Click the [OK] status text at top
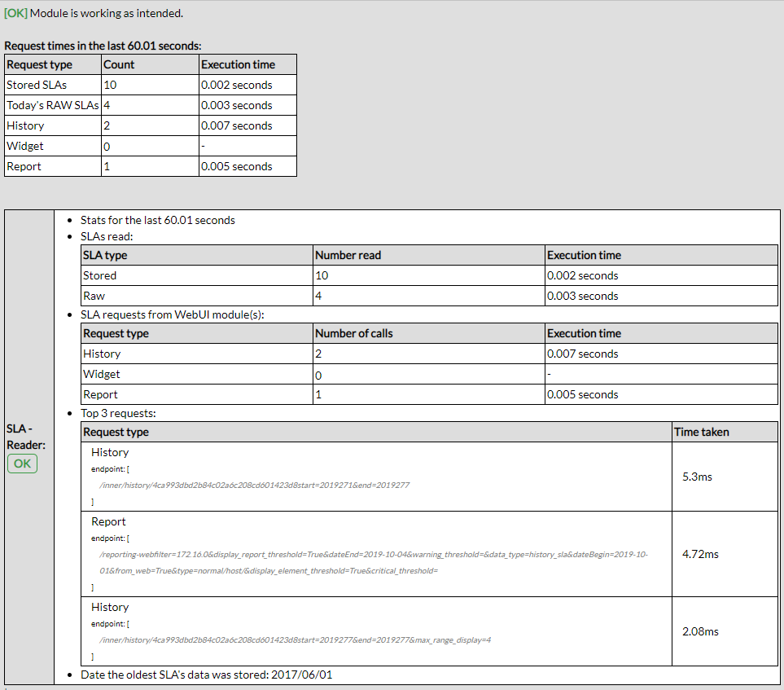784x690 pixels. (16, 13)
